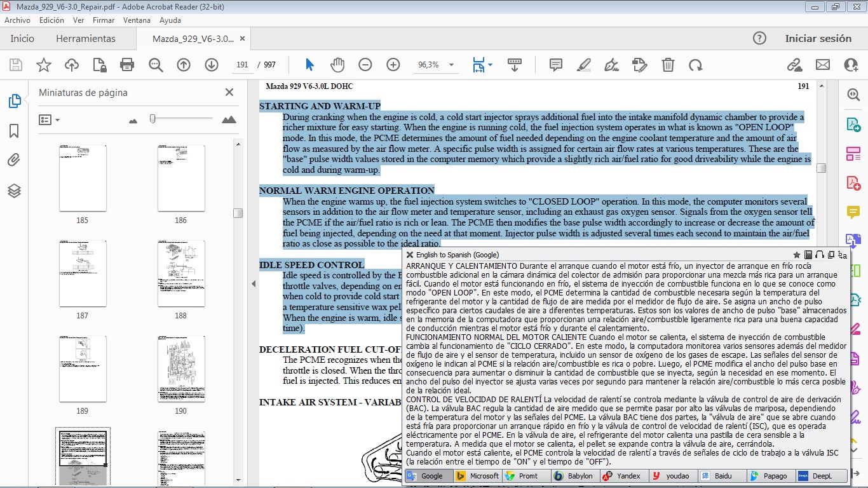Select Yandex translation engine
Screen dimensions: 868x488
pyautogui.click(x=624, y=475)
